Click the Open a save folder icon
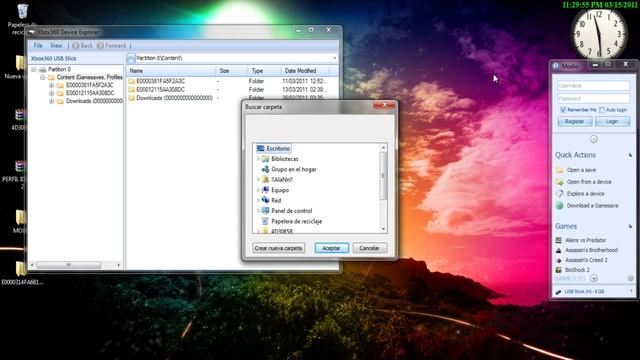 pos(560,170)
